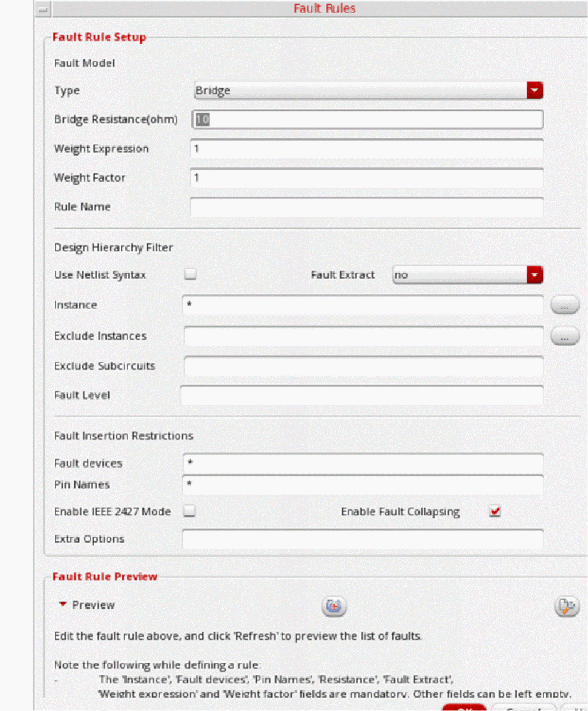Click the Fault Level field
Screen dimensions: 588x711
pyautogui.click(x=362, y=395)
